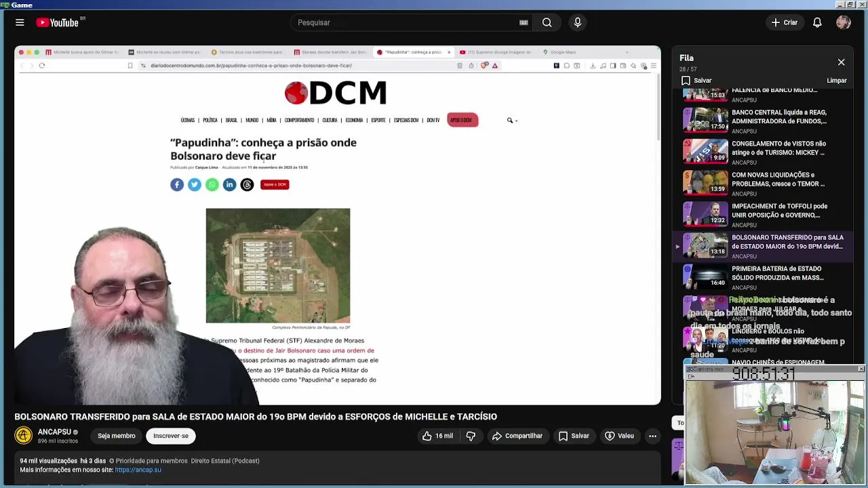This screenshot has width=868, height=488.
Task: Click Seja membro button
Action: [116, 436]
